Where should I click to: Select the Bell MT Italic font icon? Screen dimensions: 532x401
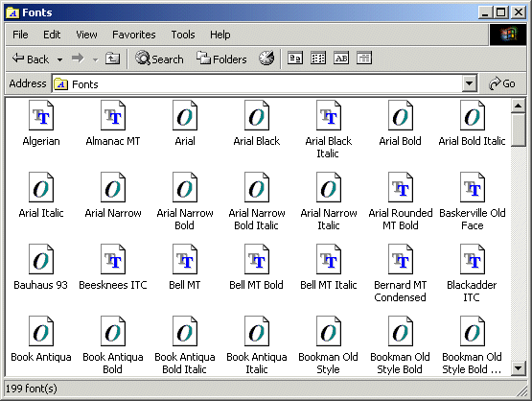point(329,259)
